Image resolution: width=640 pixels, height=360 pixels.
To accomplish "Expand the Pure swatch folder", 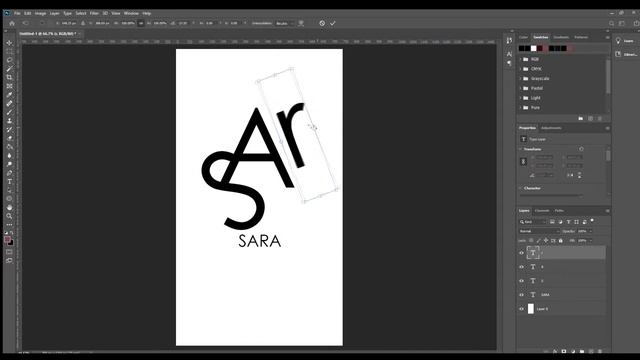I will click(520, 108).
